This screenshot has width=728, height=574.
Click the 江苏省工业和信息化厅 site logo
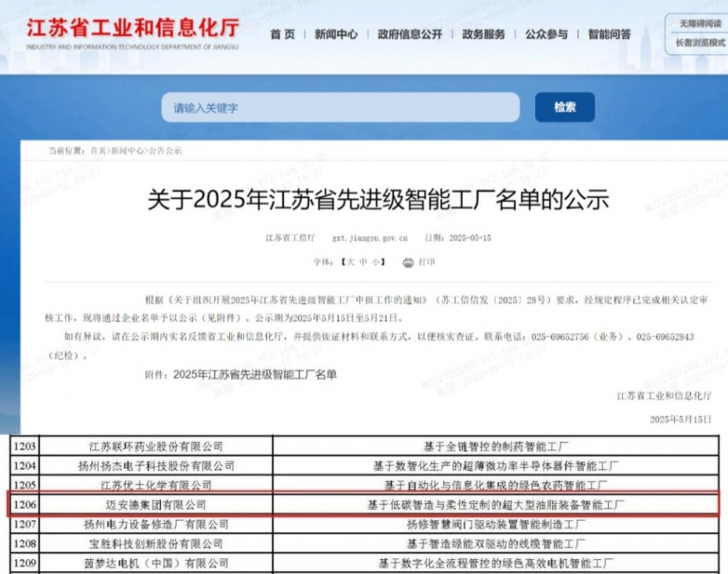132,33
